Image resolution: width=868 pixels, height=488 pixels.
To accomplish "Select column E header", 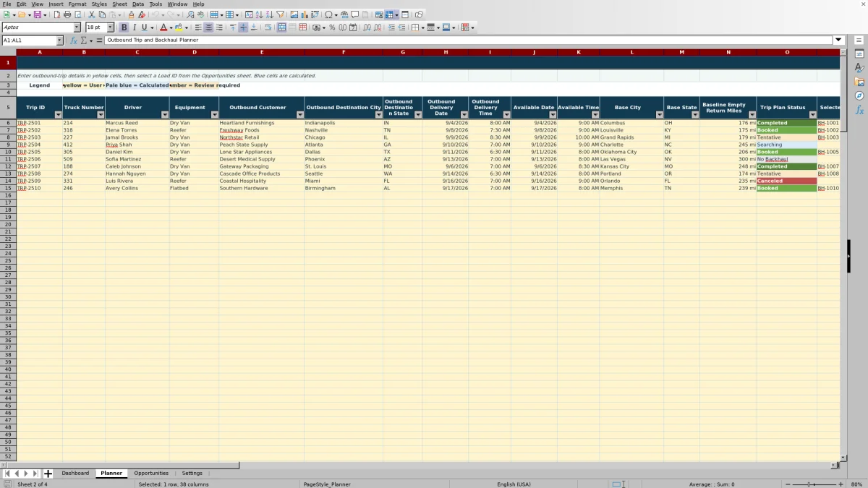I will [262, 52].
